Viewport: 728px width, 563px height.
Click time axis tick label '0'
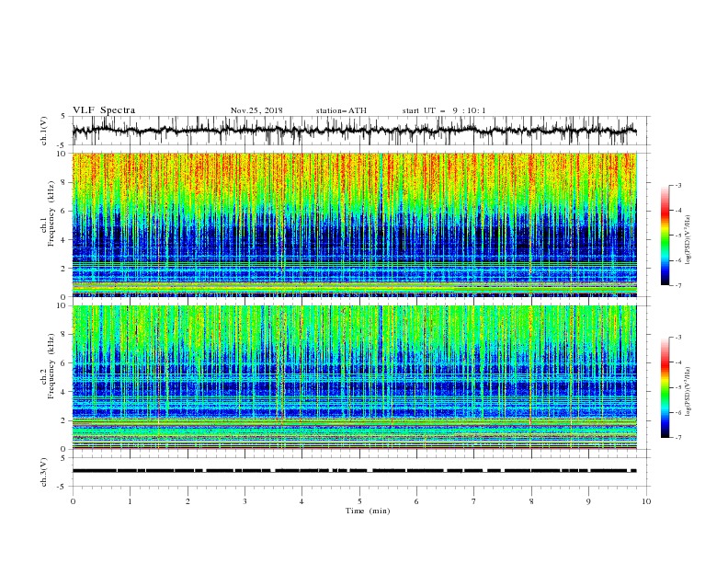point(73,501)
